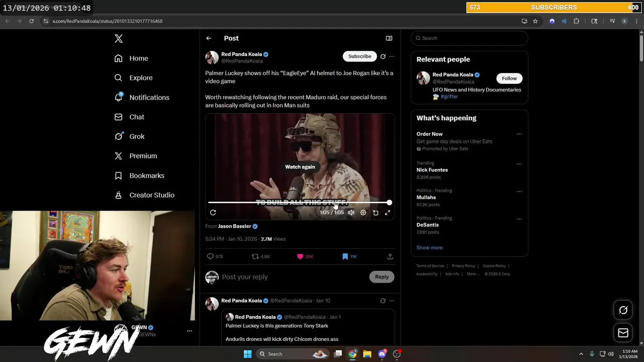The image size is (644, 362).
Task: Open the Terms of Service link
Action: [x=430, y=266]
